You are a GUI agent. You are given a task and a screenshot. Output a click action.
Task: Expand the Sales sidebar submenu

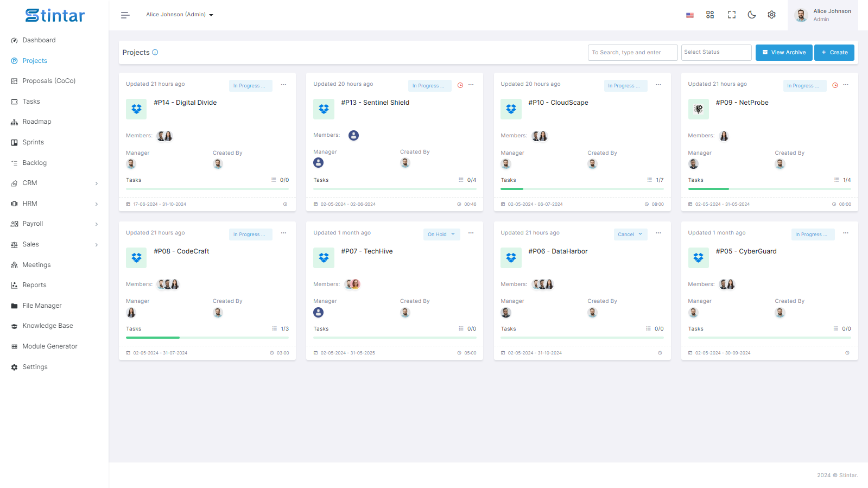(x=54, y=244)
